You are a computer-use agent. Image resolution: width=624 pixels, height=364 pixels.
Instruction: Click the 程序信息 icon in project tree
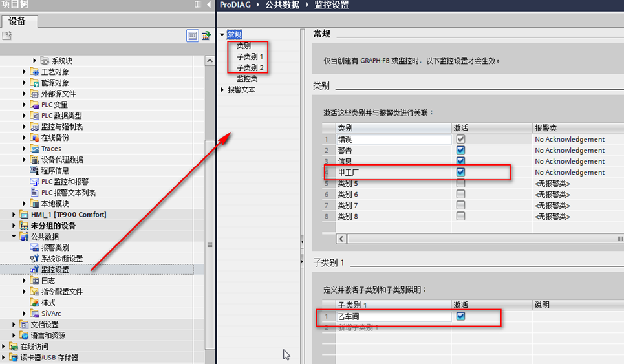coord(35,171)
